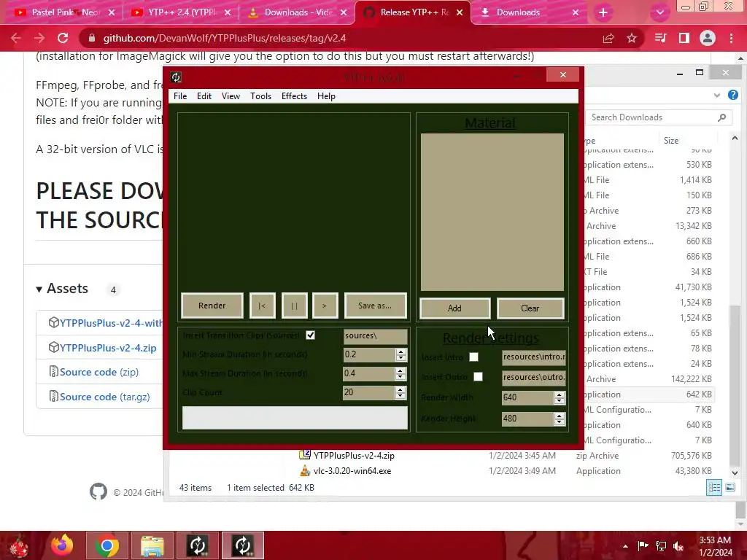Add material with the Add button
Viewport: 747px width, 560px height.
(454, 308)
